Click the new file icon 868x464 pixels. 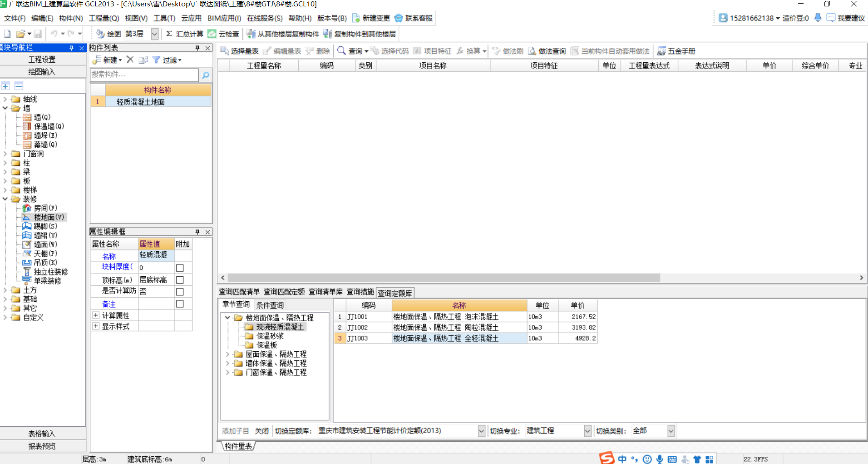click(x=7, y=34)
